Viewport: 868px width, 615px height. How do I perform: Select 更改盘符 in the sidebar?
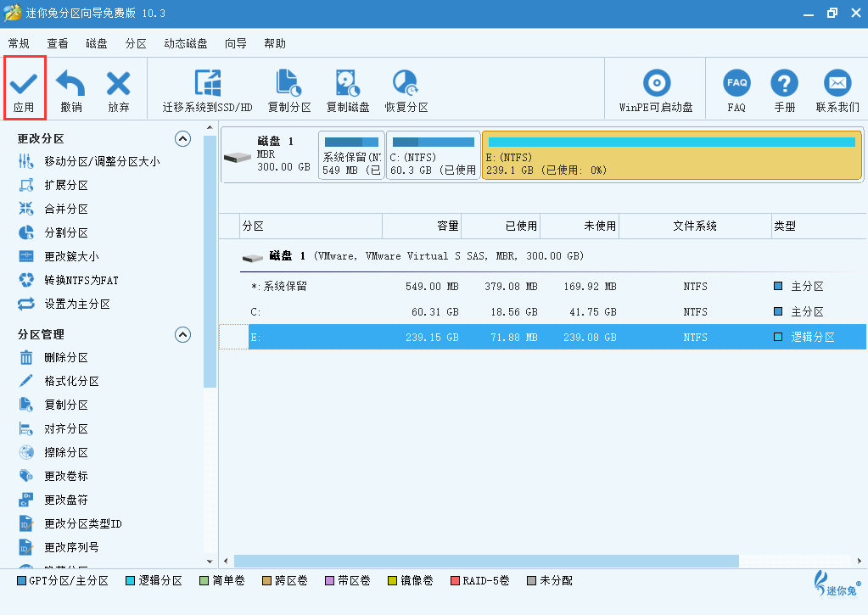click(x=53, y=500)
